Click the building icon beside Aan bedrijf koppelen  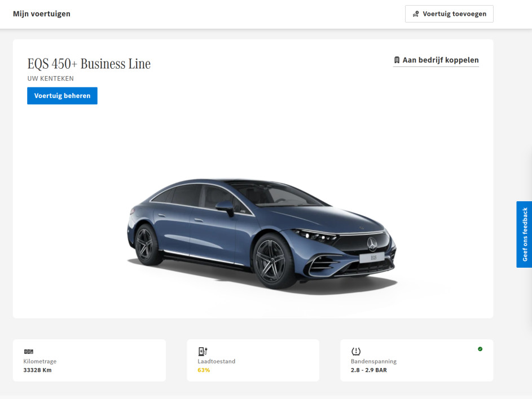tap(397, 60)
